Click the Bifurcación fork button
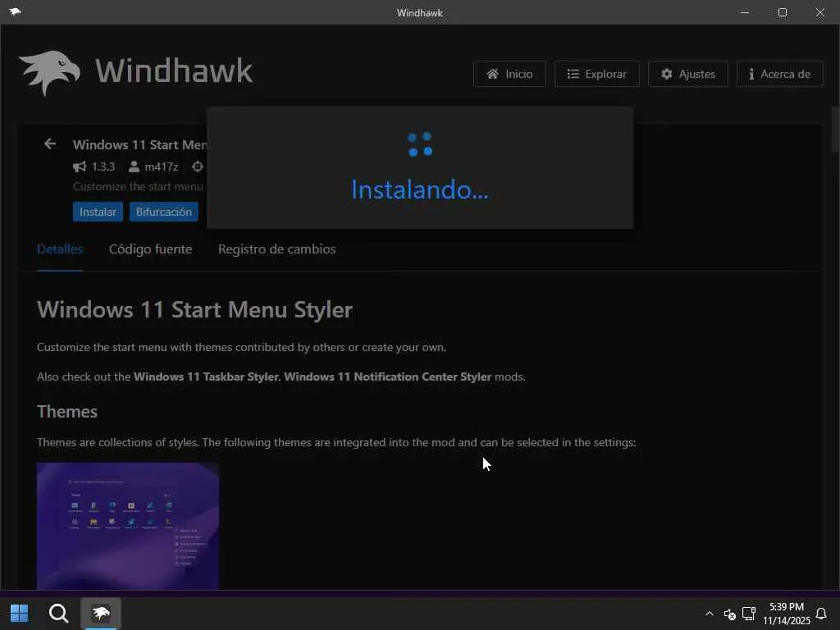840x630 pixels. point(164,212)
